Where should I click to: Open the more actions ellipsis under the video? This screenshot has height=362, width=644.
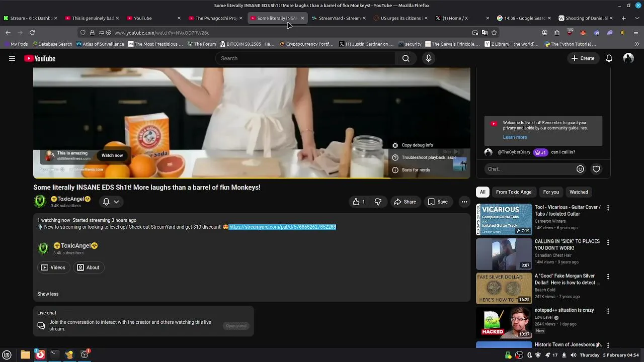464,202
